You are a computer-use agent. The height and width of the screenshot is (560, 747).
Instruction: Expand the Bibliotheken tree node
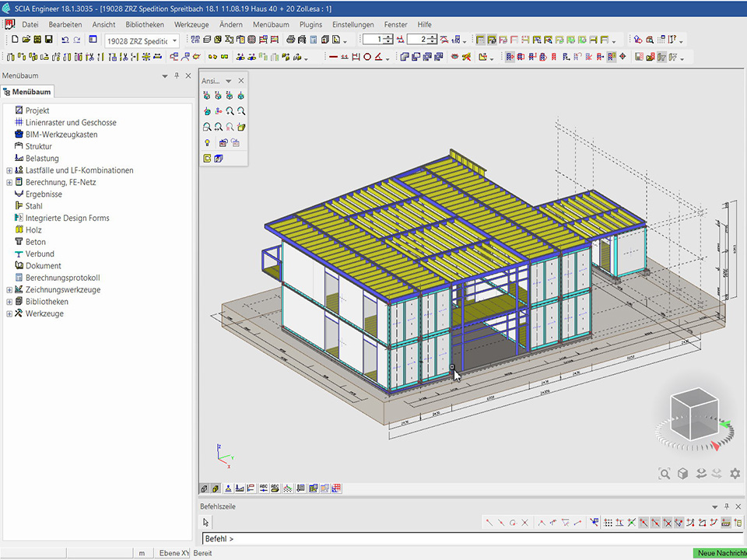[9, 302]
